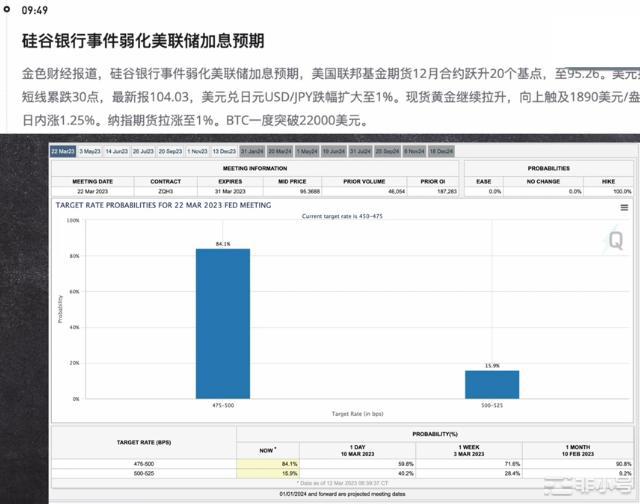
Task: Click the highlighted 15.9% NOW cell
Action: tap(268, 473)
